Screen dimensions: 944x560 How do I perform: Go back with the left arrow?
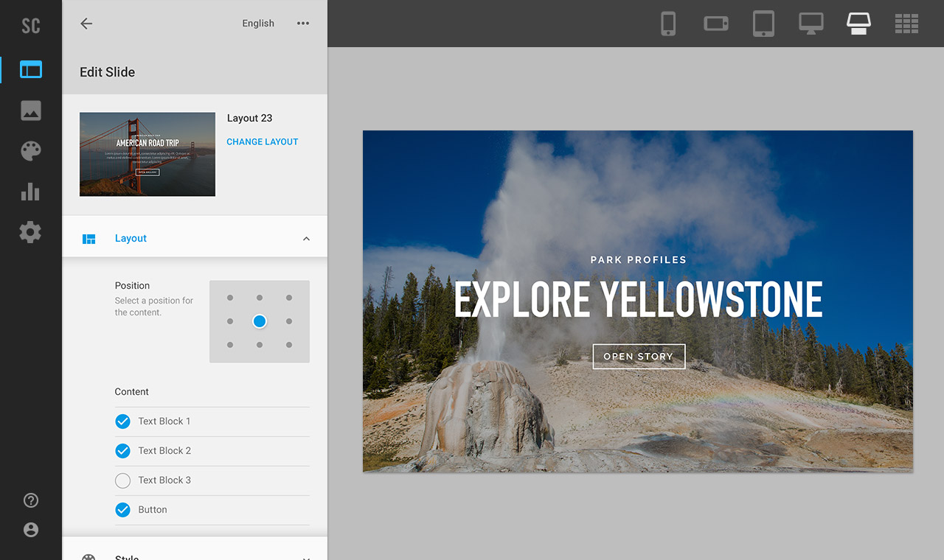point(86,24)
